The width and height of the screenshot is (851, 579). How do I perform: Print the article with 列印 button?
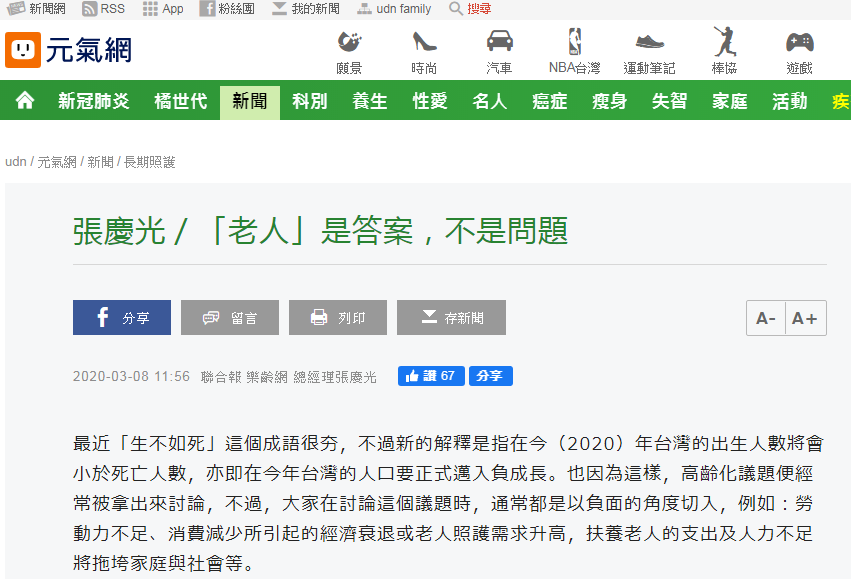click(x=338, y=318)
